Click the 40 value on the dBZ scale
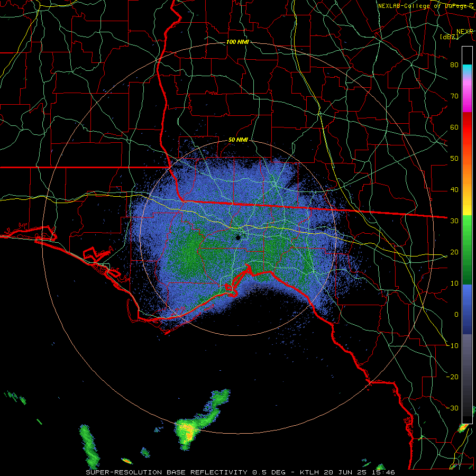Screen dimensions: 476x476 454,189
